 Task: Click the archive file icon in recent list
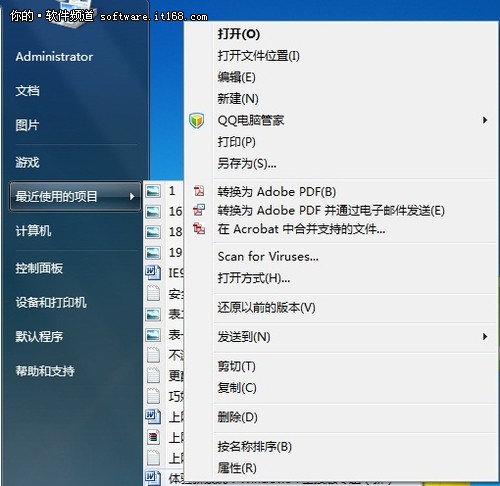click(153, 437)
